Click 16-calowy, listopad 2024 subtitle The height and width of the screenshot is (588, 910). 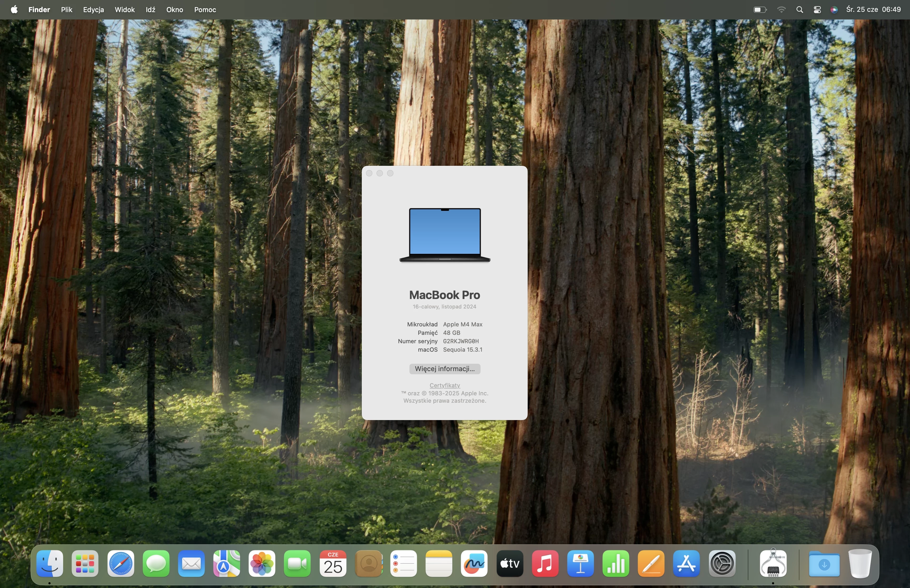(444, 307)
